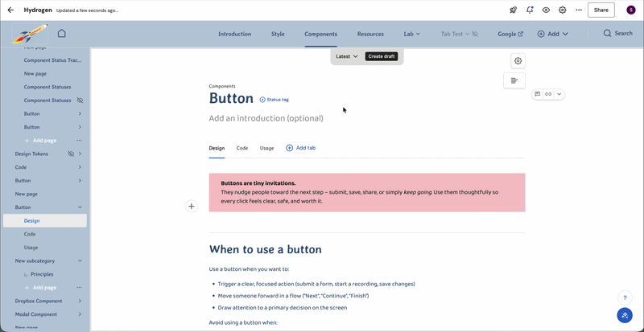Switch to the Code page tab
This screenshot has width=644, height=332.
click(x=242, y=148)
